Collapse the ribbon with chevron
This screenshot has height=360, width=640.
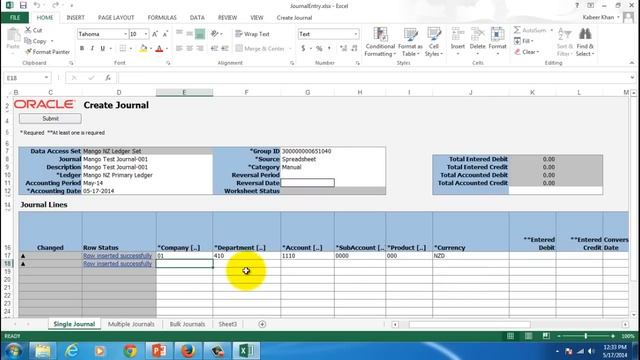pos(632,63)
